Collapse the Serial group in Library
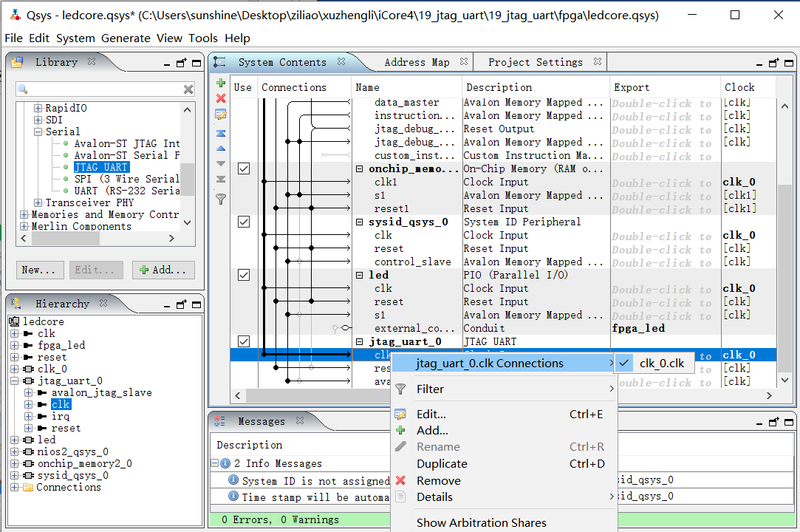800x532 pixels. (x=38, y=132)
